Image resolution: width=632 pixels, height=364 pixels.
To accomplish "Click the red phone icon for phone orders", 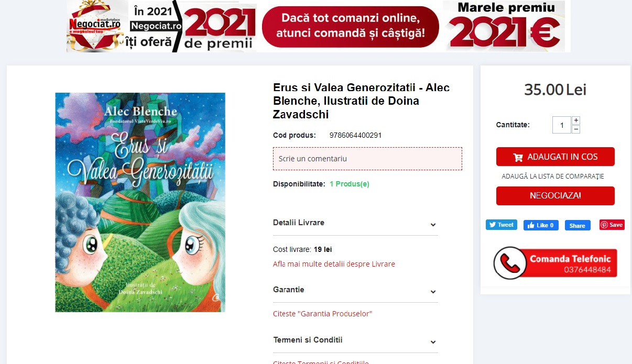I will pos(510,263).
